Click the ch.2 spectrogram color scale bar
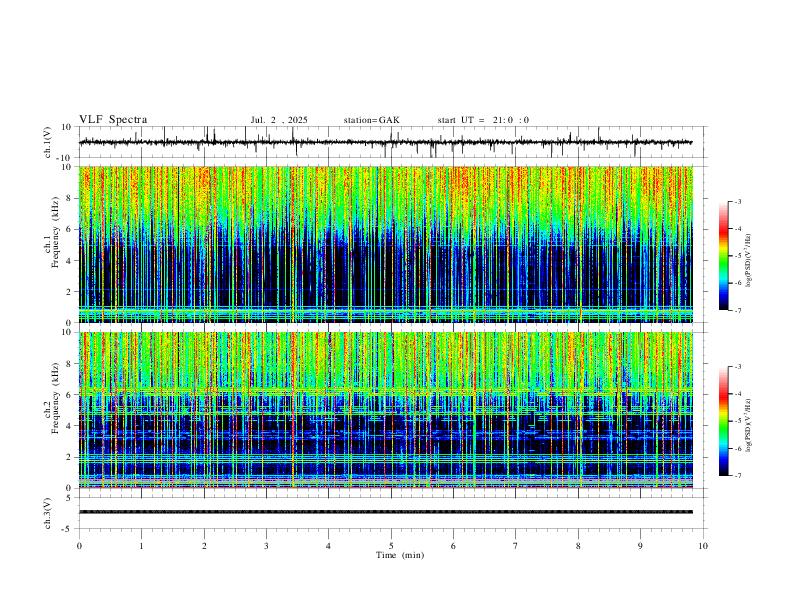Viewport: 792px width, 612px height. click(x=723, y=421)
